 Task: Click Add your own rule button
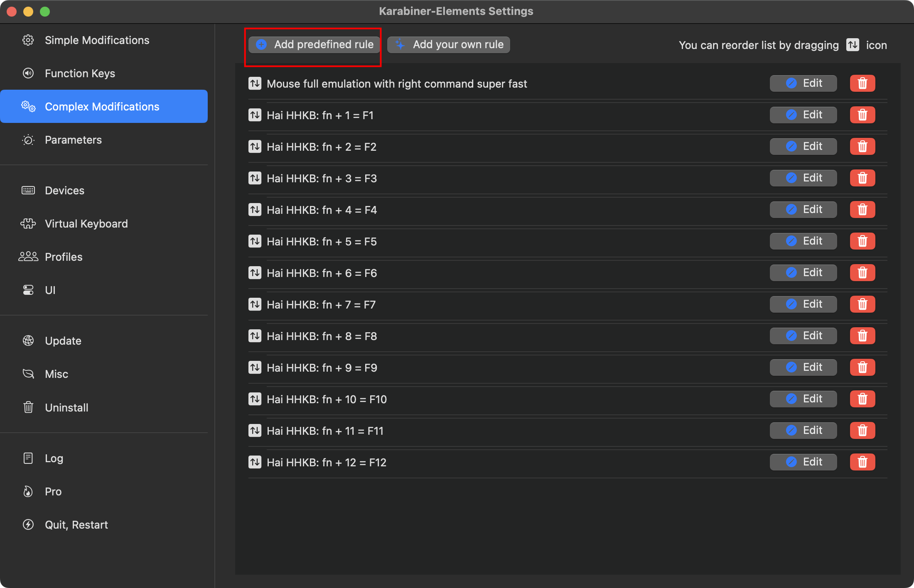[x=449, y=44]
